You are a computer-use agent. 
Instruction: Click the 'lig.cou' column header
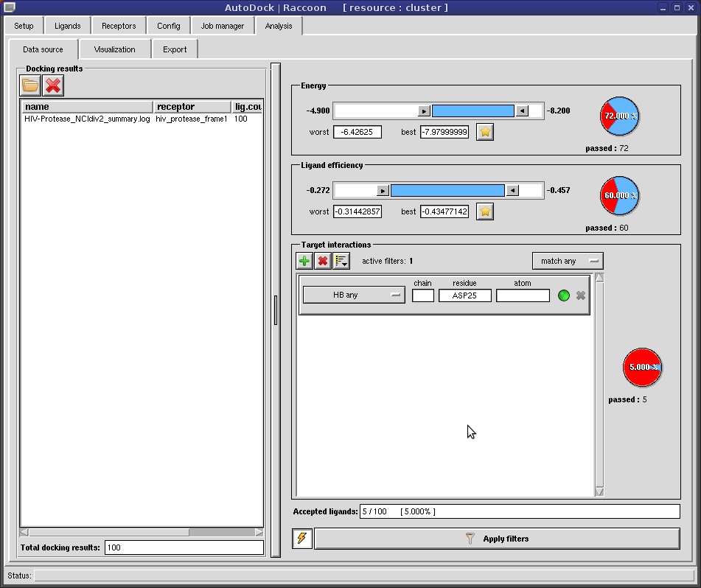(x=247, y=107)
